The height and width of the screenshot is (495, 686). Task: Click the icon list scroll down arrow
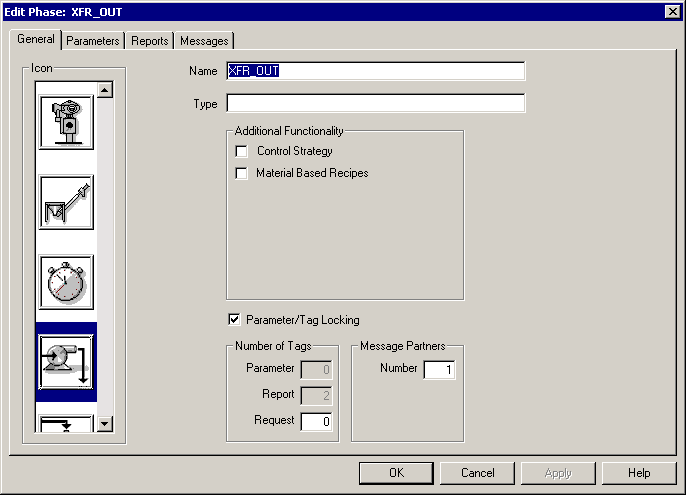pyautogui.click(x=105, y=424)
